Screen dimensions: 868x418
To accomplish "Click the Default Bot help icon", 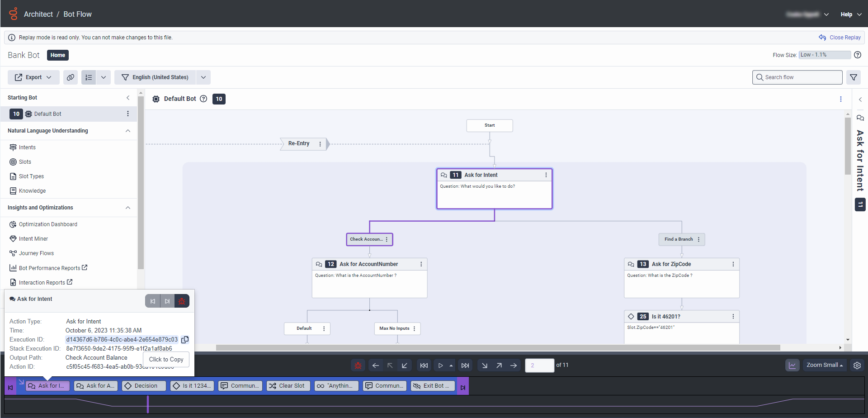I will coord(203,99).
